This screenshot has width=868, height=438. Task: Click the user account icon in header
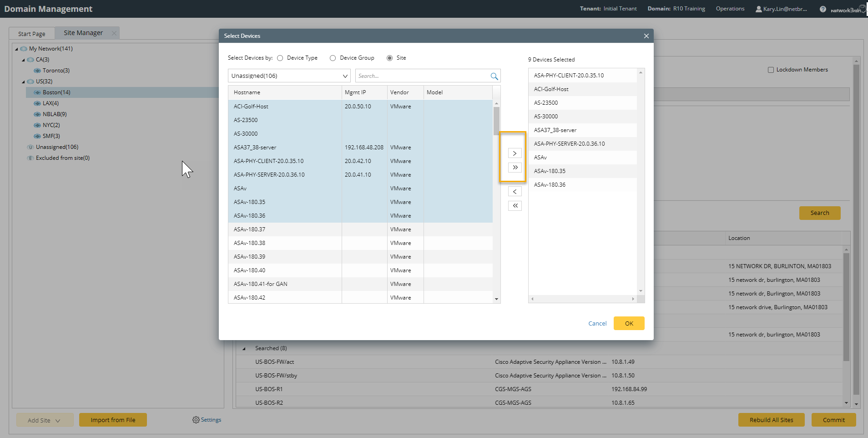[758, 9]
